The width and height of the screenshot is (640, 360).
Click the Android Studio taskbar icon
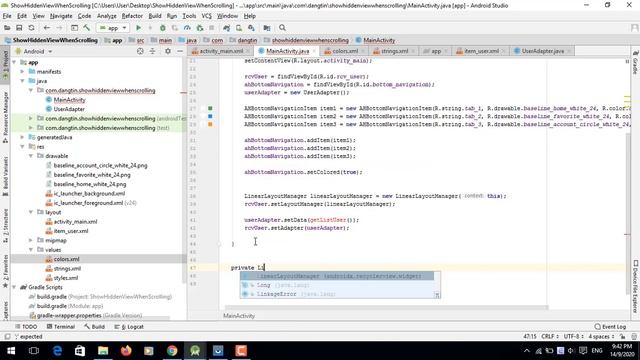(x=195, y=351)
